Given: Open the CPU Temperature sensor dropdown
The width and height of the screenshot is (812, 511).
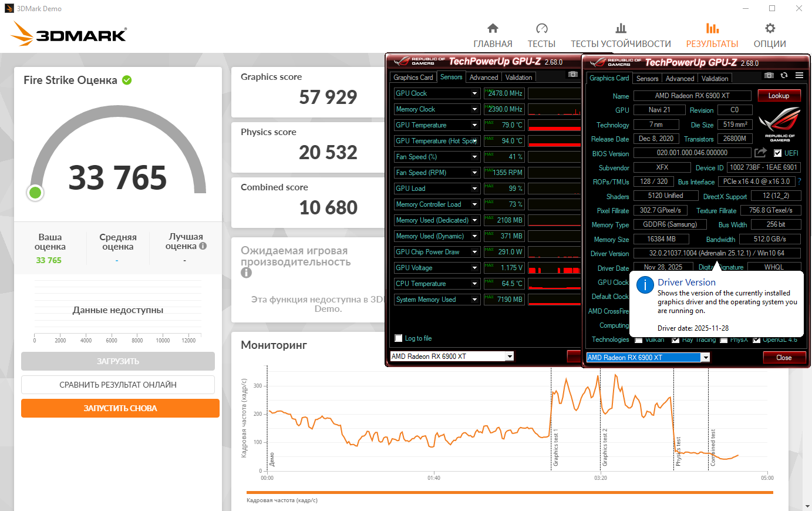Looking at the screenshot, I should coord(474,284).
